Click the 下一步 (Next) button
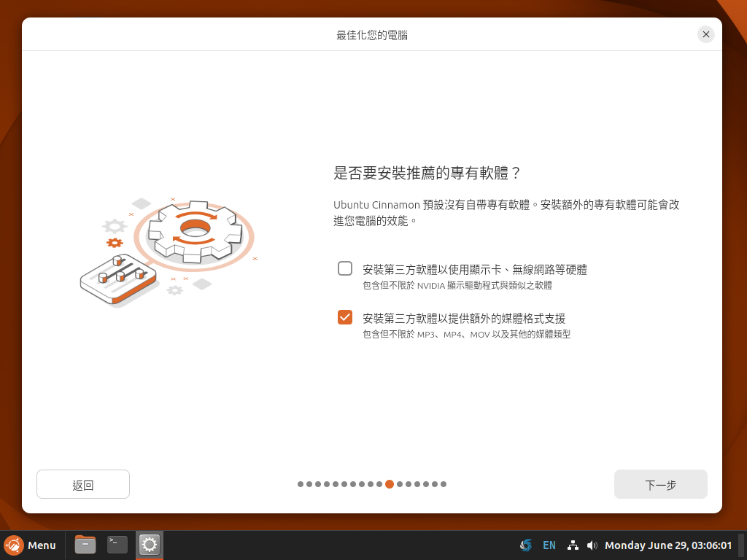The image size is (747, 560). pyautogui.click(x=660, y=484)
